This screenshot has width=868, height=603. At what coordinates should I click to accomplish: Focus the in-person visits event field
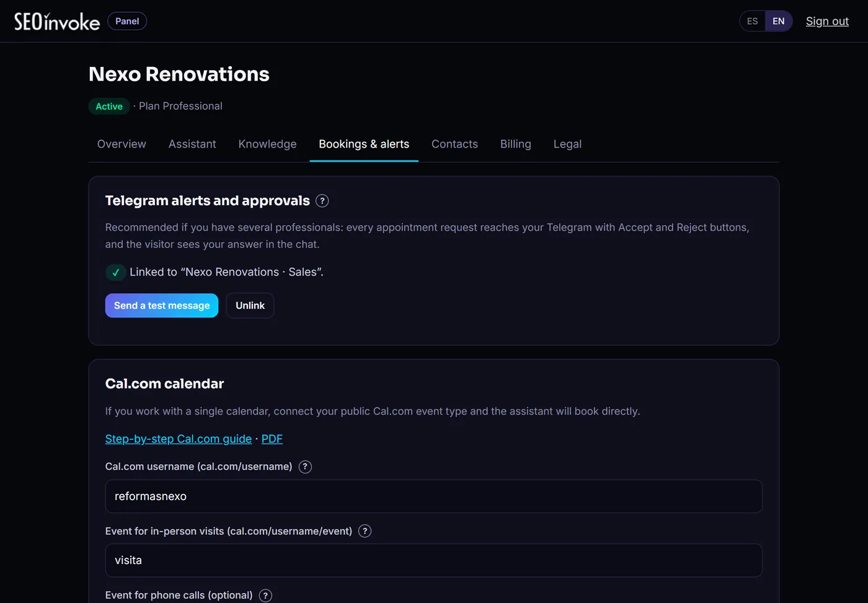434,560
